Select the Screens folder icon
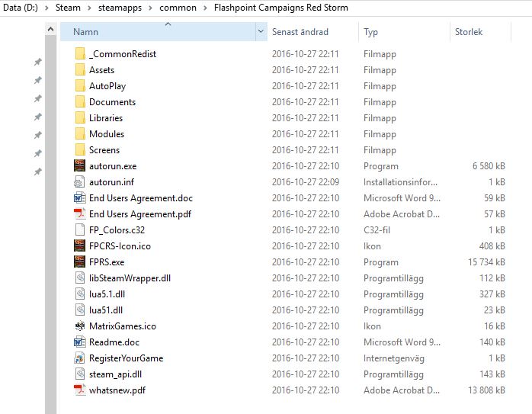532x414 pixels. tap(80, 149)
